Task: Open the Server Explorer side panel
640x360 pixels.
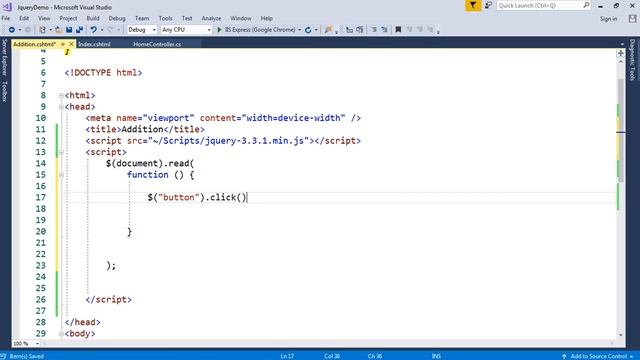Action: (x=4, y=58)
